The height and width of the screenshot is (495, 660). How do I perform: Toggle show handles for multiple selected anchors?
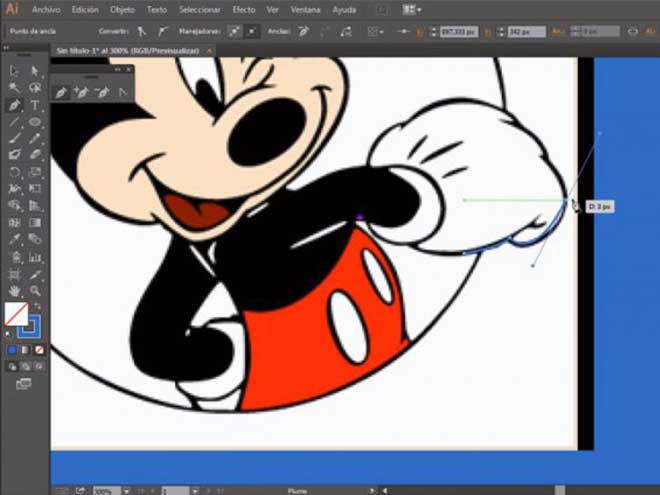pos(233,33)
